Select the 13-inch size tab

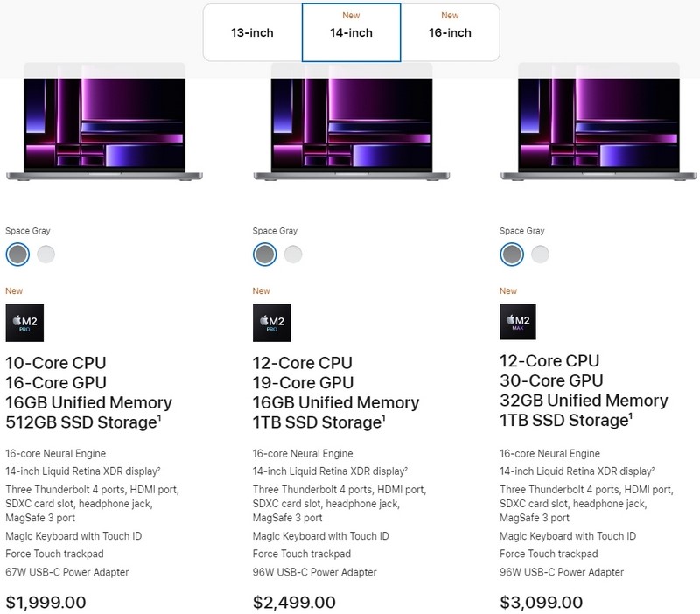pyautogui.click(x=252, y=33)
